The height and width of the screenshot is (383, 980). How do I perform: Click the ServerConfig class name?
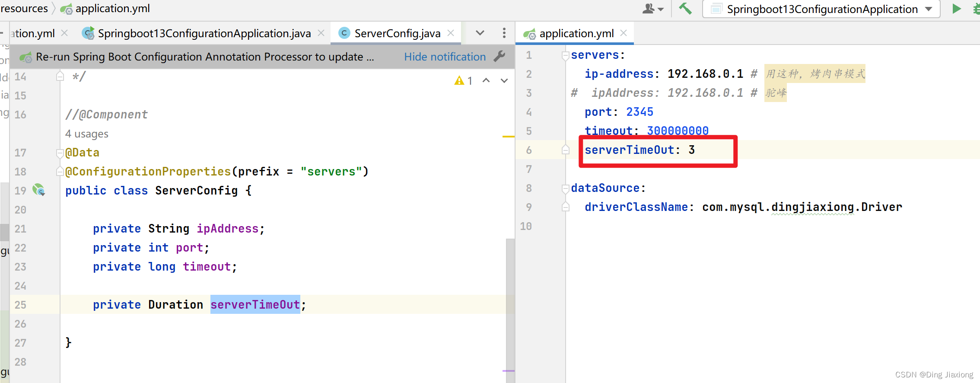click(196, 191)
